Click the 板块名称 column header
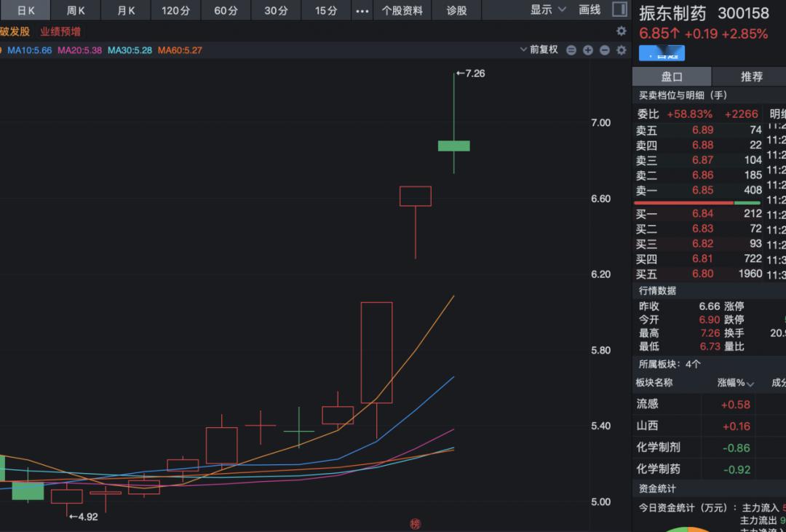The height and width of the screenshot is (532, 786). point(654,383)
